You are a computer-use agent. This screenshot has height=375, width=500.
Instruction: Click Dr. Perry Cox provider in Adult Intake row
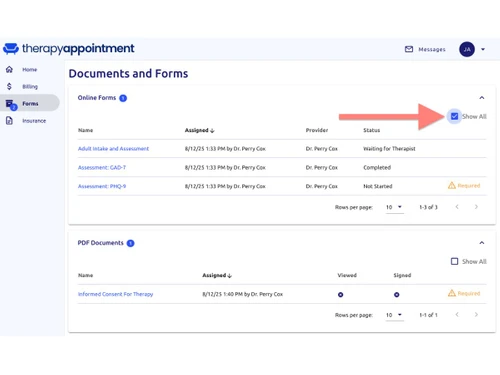tap(322, 149)
